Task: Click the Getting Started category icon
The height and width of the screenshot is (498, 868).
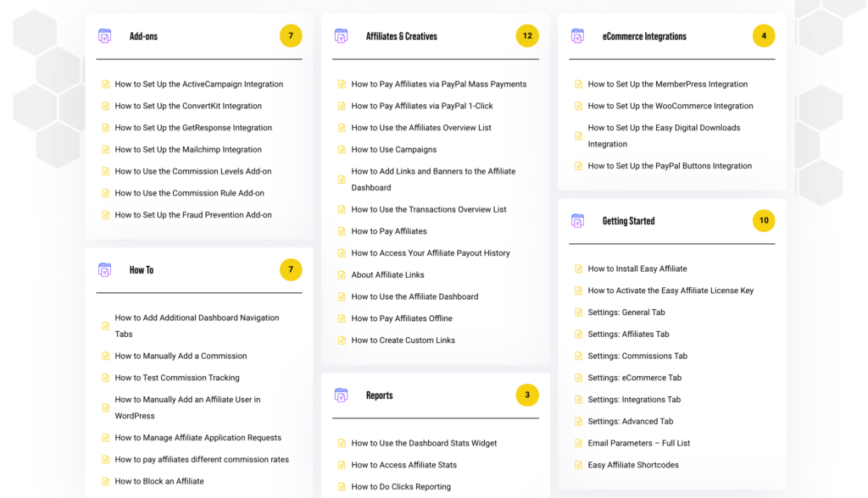Action: [x=577, y=220]
